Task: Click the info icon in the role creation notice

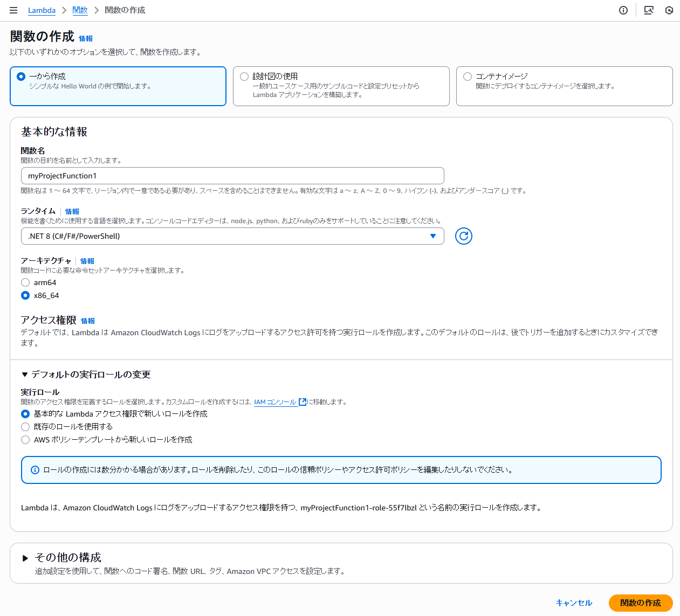Action: (35, 470)
